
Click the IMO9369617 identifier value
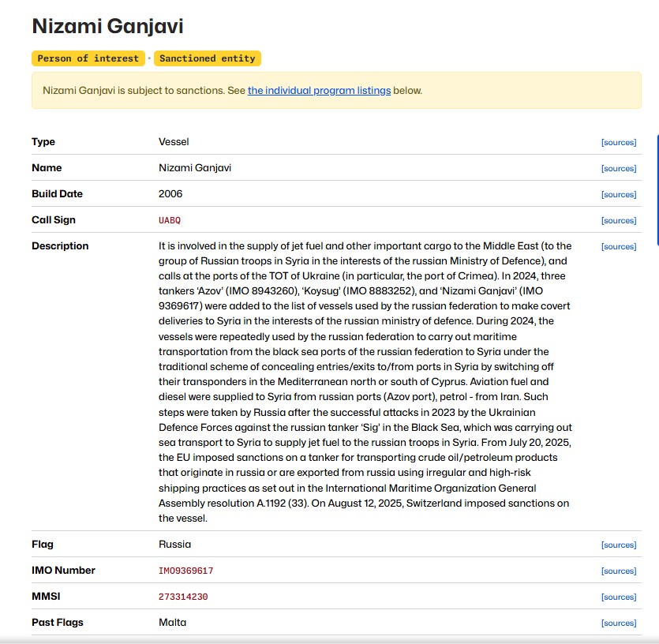coord(185,571)
